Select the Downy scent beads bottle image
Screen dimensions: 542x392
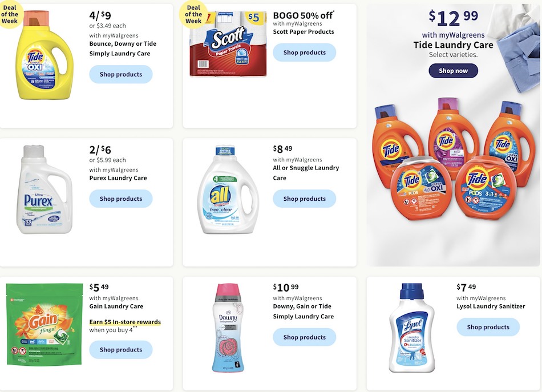(228, 328)
